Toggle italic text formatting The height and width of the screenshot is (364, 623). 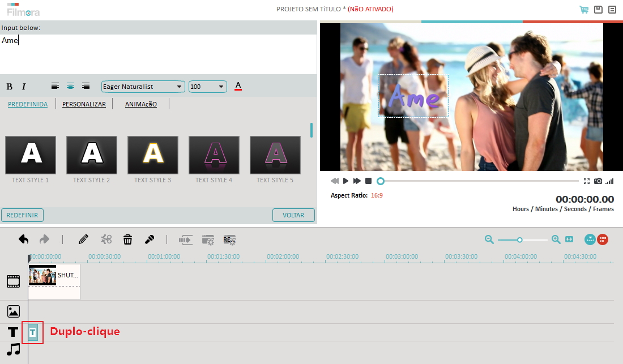[x=23, y=86]
